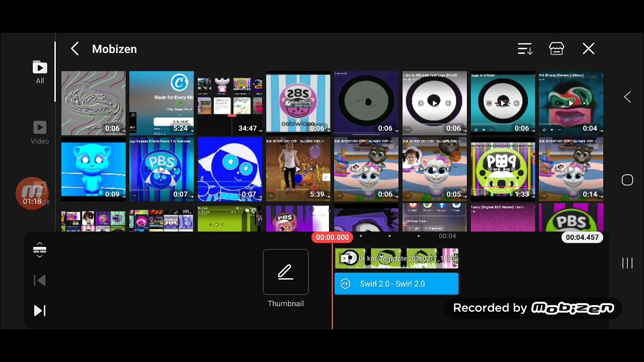Select the All media tab
Image resolution: width=644 pixels, height=362 pixels.
pyautogui.click(x=40, y=72)
